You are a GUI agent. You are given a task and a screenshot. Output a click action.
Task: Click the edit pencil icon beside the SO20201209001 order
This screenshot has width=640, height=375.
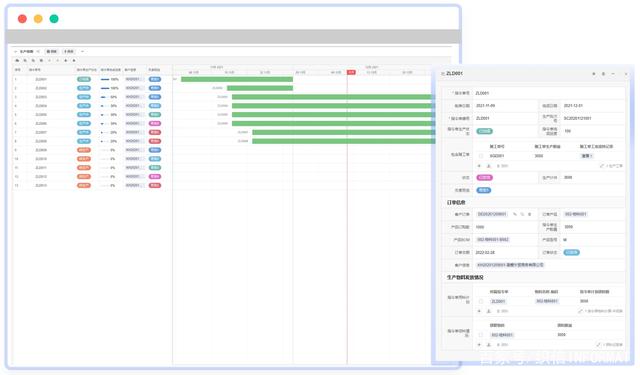(x=515, y=214)
